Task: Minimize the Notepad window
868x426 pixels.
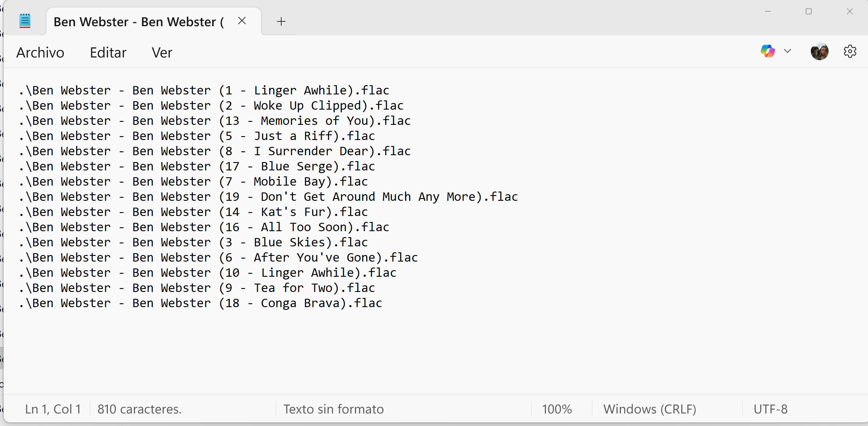Action: tap(768, 11)
